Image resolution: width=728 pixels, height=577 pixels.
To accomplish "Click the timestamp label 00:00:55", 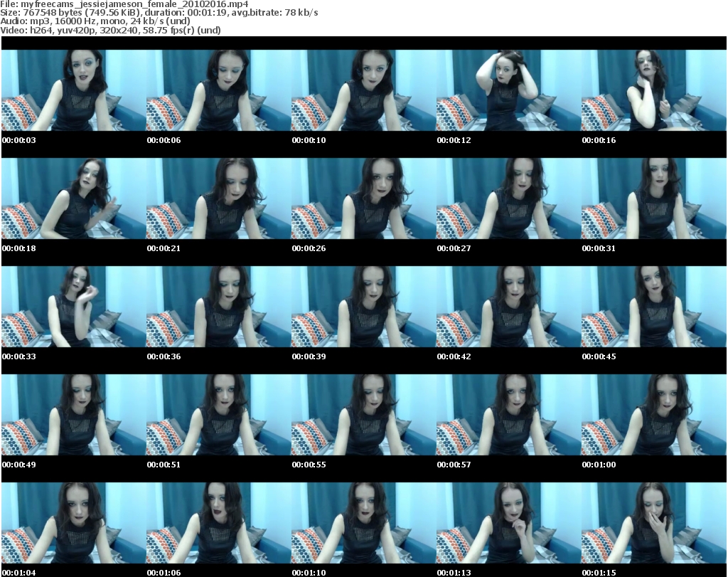I will 309,465.
